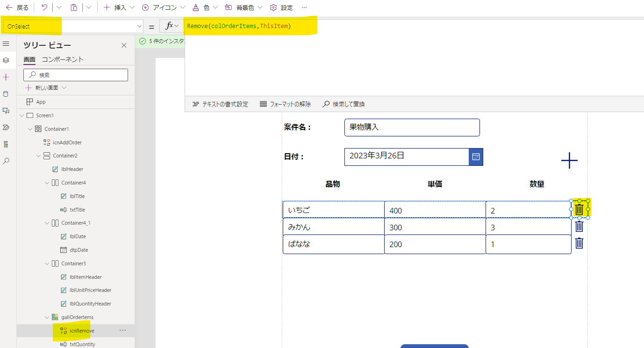This screenshot has height=348, width=644.
Task: Select dtpDate tree item
Action: click(x=79, y=250)
